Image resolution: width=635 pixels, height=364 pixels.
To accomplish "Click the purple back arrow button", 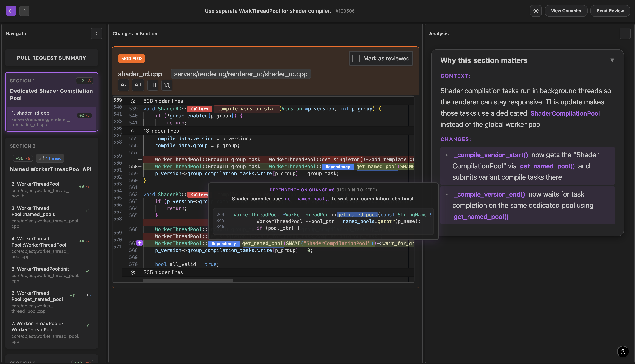I will click(x=11, y=11).
